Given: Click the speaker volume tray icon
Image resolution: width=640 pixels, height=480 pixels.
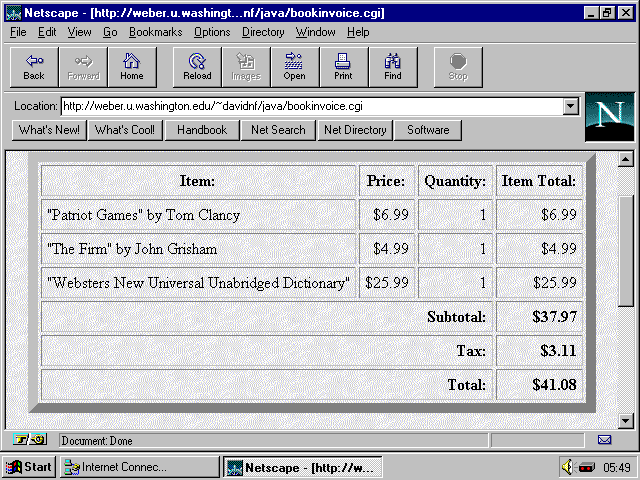Looking at the screenshot, I should click(x=567, y=467).
